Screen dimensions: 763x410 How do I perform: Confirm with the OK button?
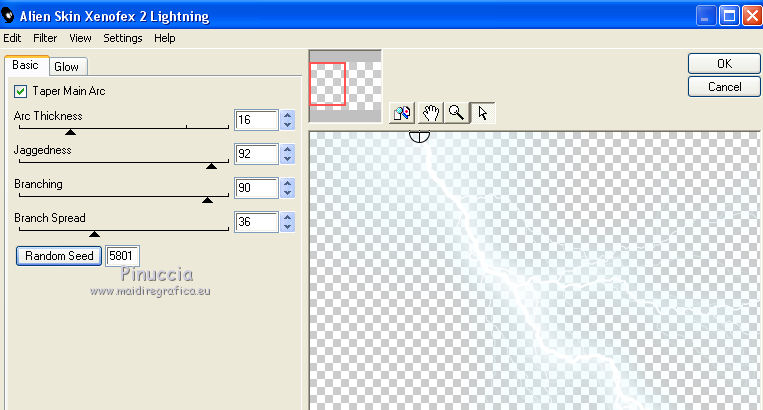click(724, 64)
